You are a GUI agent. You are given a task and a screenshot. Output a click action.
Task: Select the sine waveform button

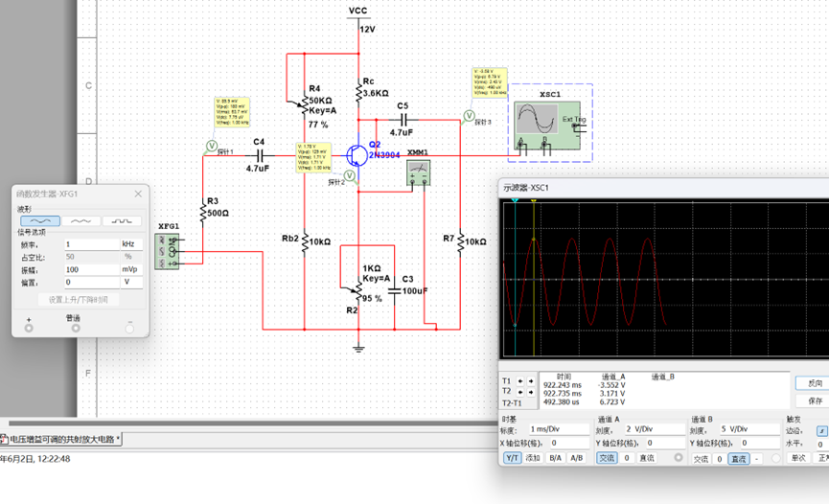tap(40, 220)
